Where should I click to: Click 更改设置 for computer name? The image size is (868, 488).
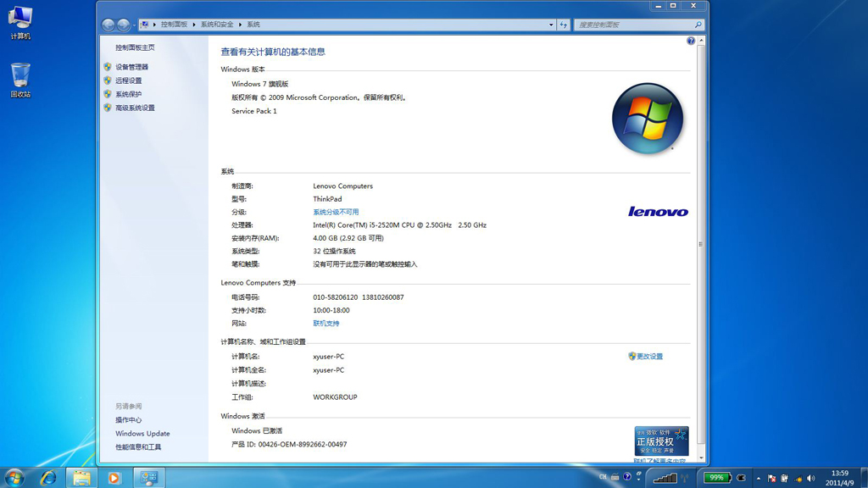pos(649,357)
